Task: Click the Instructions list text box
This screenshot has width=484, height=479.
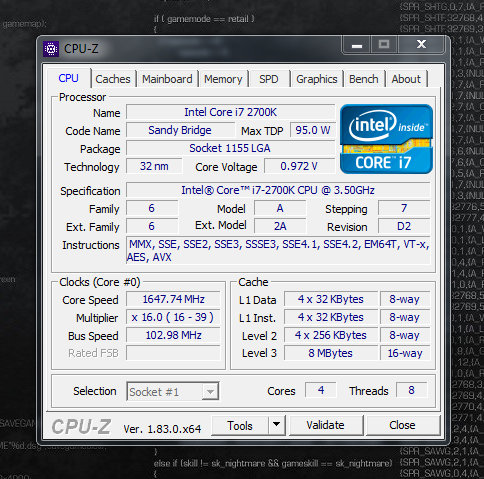Action: (278, 251)
